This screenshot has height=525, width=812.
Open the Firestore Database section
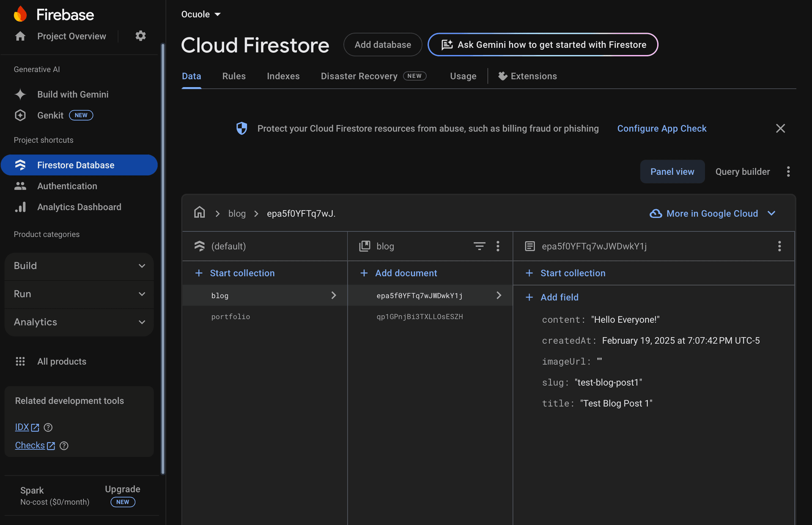pos(75,165)
